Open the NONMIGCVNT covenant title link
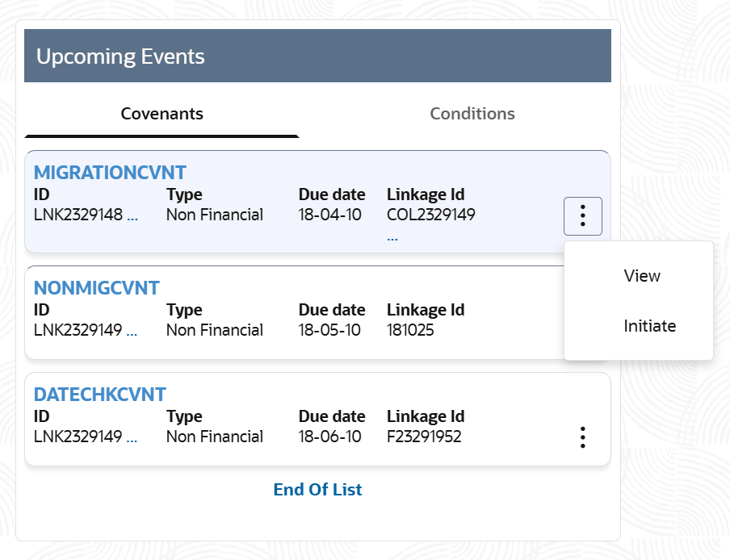This screenshot has height=560, width=730. click(97, 288)
